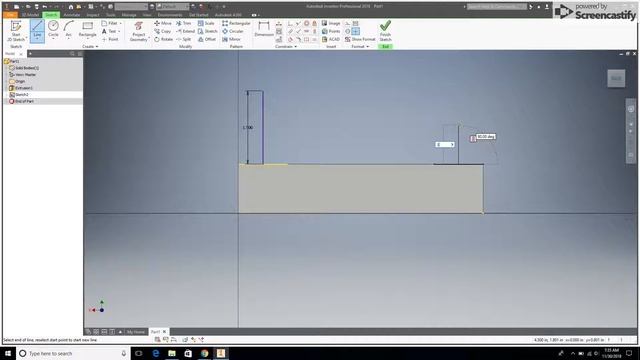Screen dimensions: 640x360
Task: Select the Stretch tool
Action: (208, 31)
